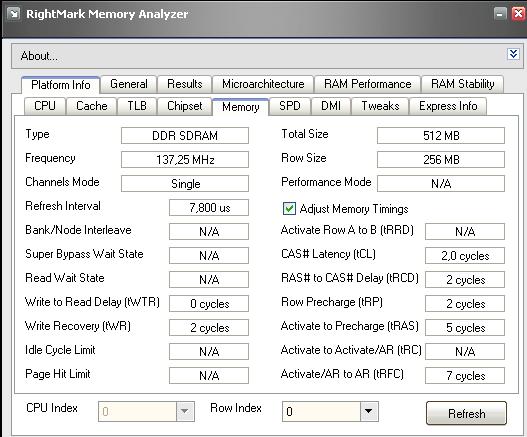Screen dimensions: 527x437
Task: Select the Microarchitecture tab
Action: 263,84
